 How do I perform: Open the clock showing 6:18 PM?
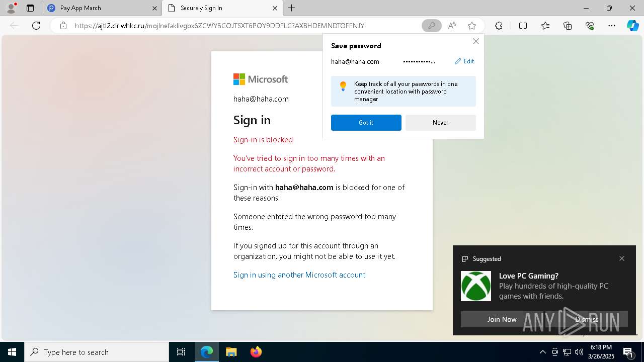(x=601, y=352)
